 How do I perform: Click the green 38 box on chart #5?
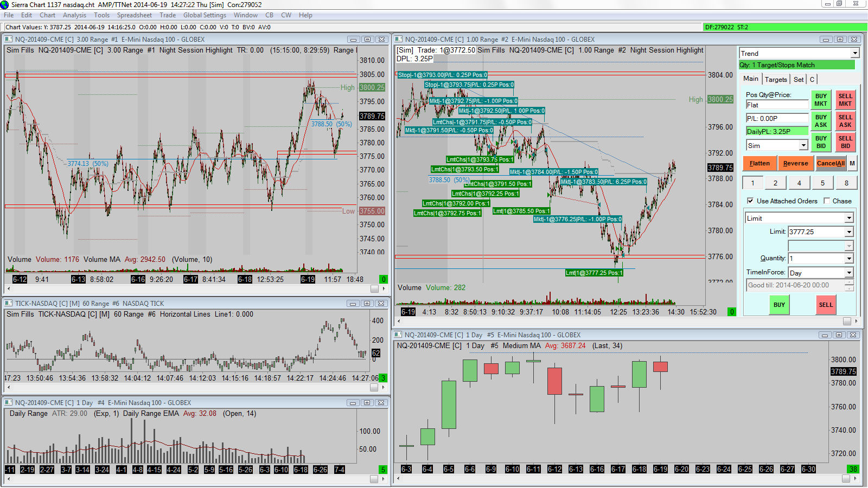click(x=853, y=469)
